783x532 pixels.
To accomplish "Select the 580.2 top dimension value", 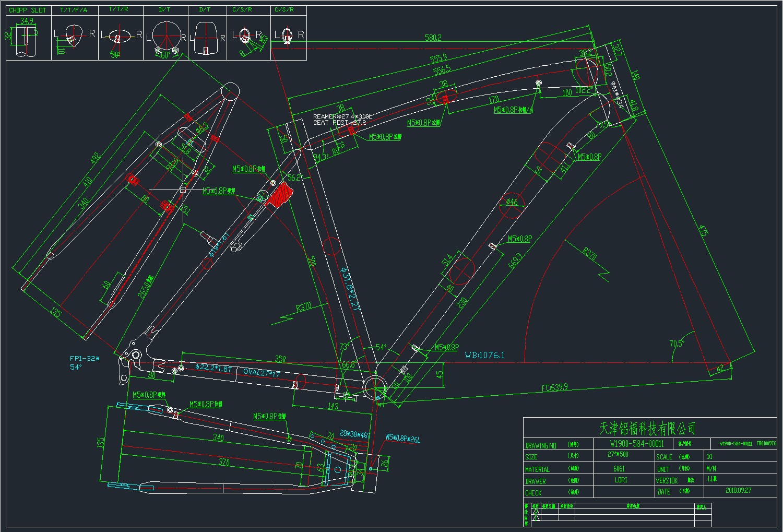I will point(433,38).
